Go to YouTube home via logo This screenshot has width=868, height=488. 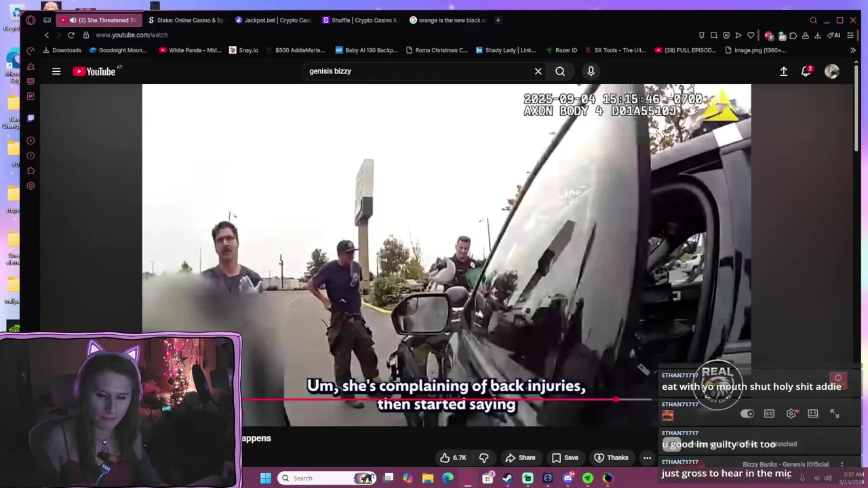tap(94, 71)
